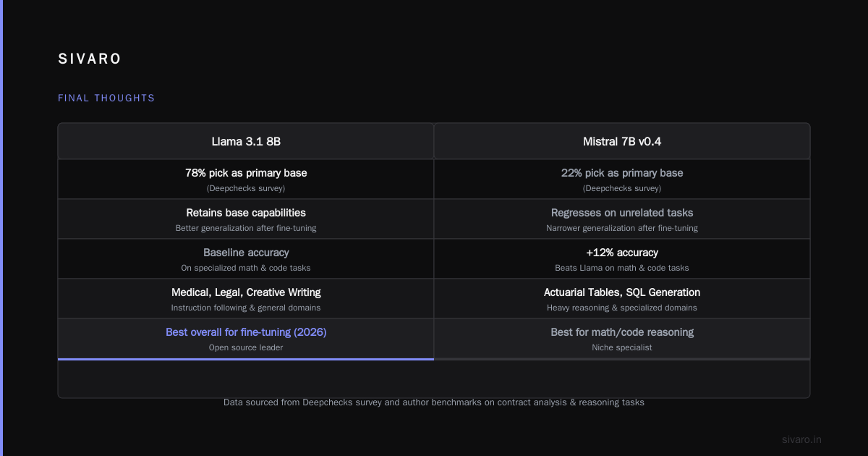Click '(Deepchecks survey)' under the 78% cell
Viewport: 868px width, 456px height.
tap(246, 188)
